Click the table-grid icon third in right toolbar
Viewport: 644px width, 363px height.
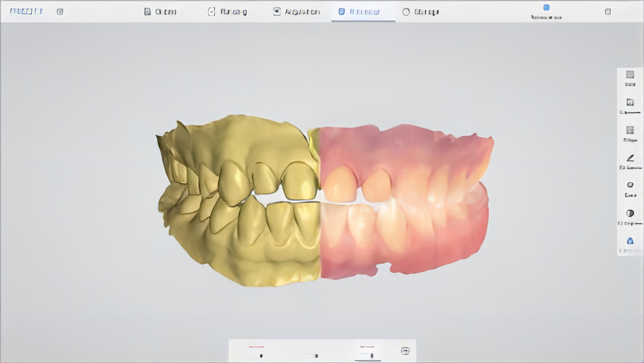(x=630, y=130)
